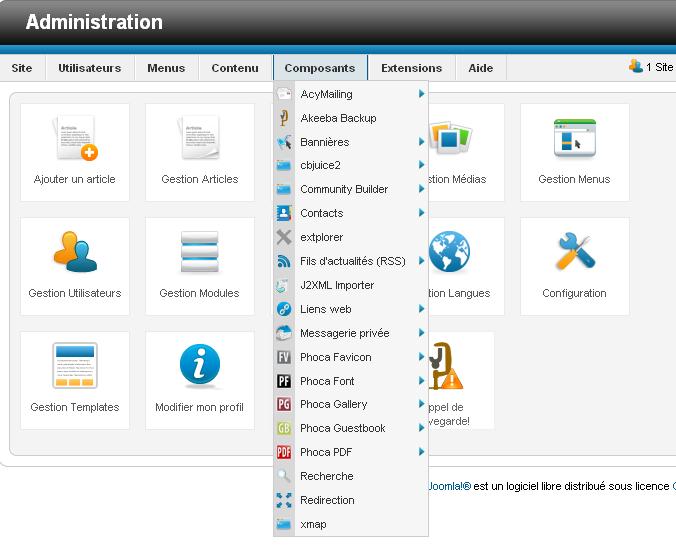This screenshot has width=676, height=552.
Task: Click the Akeeba Backup menu icon
Action: (284, 118)
